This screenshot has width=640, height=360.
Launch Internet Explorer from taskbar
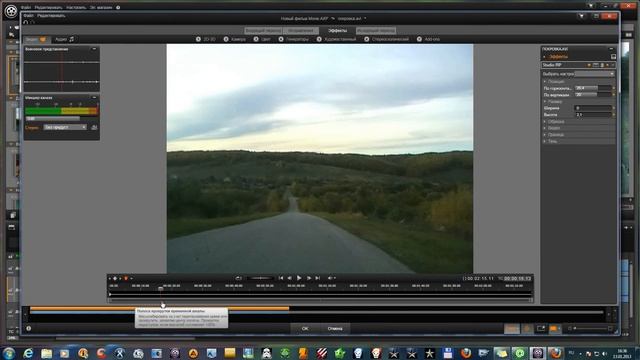click(28, 353)
